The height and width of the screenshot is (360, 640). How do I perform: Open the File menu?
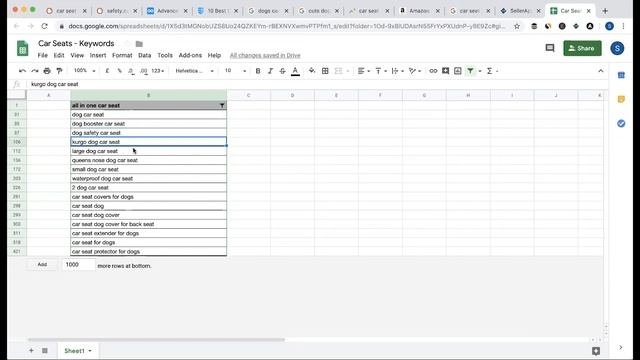pyautogui.click(x=42, y=55)
